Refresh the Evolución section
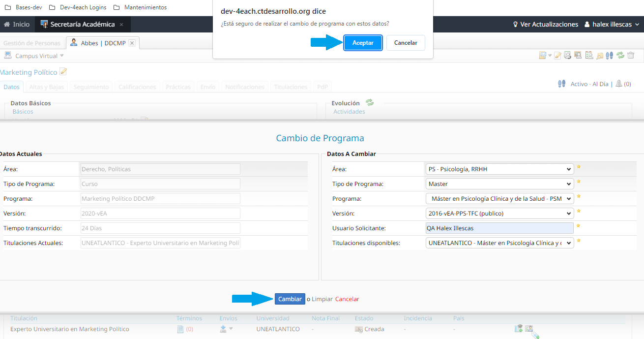The height and width of the screenshot is (339, 644). [370, 103]
